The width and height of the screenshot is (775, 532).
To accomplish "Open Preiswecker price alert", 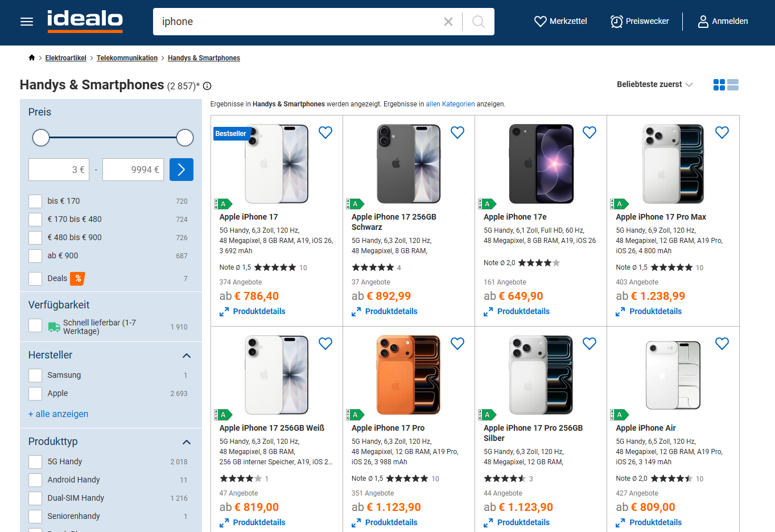I will [x=640, y=21].
